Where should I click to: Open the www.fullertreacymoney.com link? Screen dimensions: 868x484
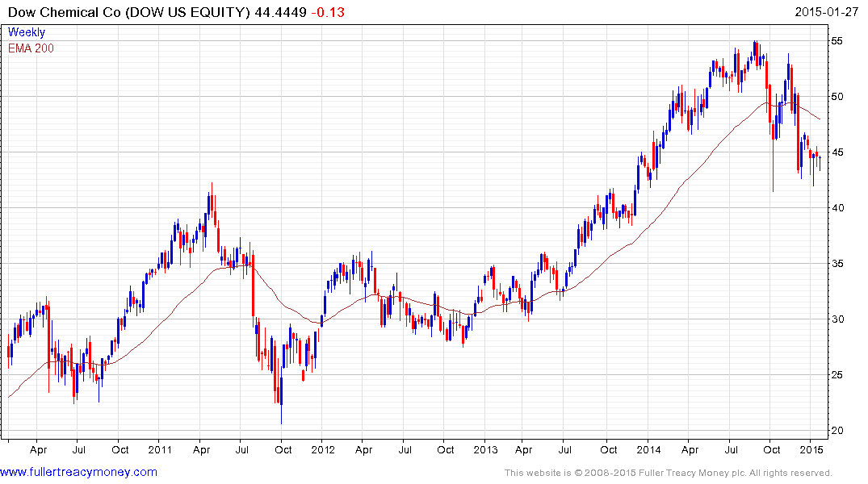click(78, 472)
